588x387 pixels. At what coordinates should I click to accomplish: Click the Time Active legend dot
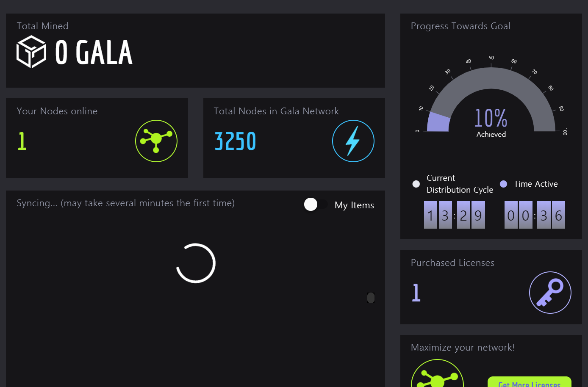pyautogui.click(x=504, y=184)
